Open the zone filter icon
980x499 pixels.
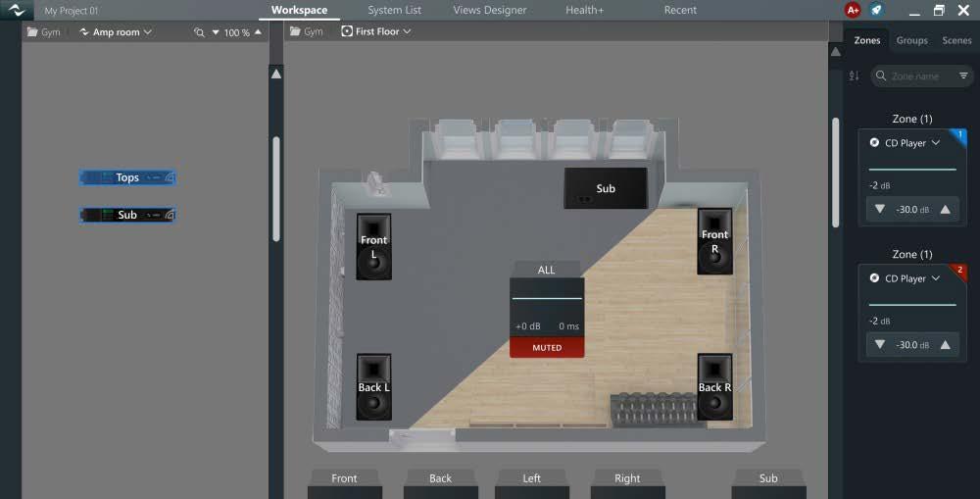tap(963, 75)
